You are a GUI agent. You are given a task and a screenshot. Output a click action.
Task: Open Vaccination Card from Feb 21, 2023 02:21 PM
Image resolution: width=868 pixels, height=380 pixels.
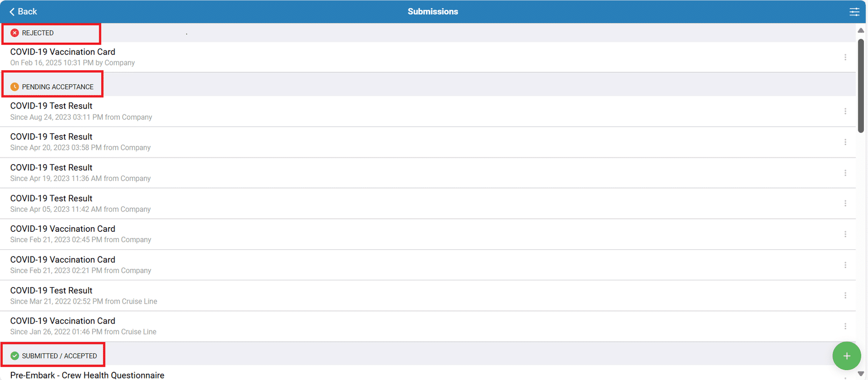coord(428,265)
